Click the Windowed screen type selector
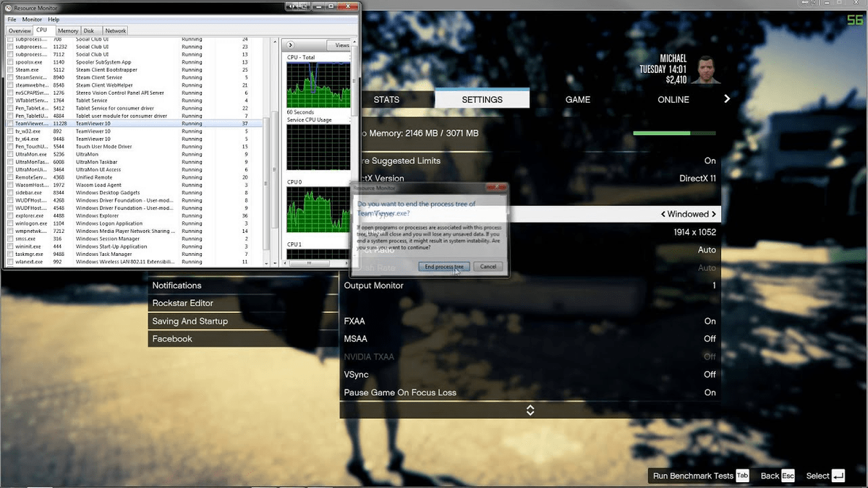868x488 pixels. point(687,214)
